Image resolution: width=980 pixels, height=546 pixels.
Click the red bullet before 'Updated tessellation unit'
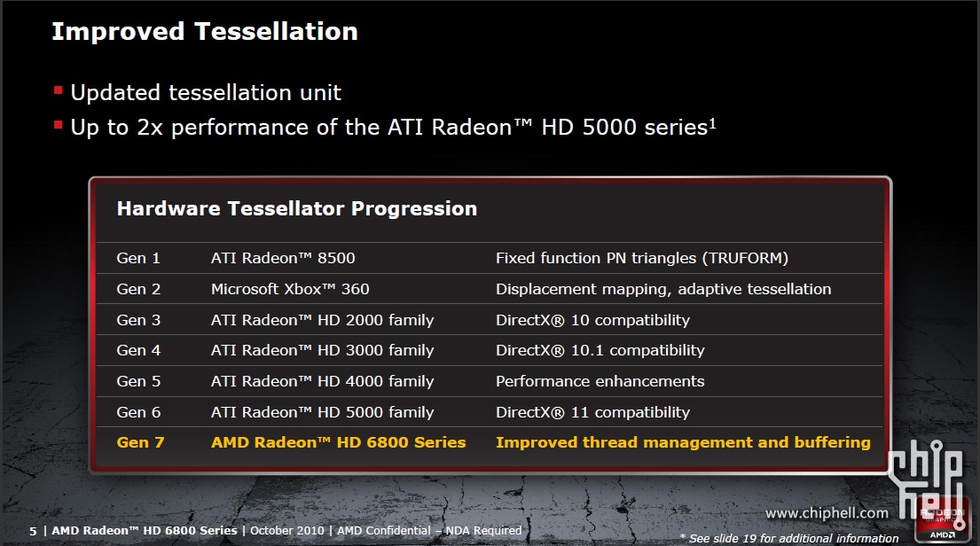(x=59, y=90)
